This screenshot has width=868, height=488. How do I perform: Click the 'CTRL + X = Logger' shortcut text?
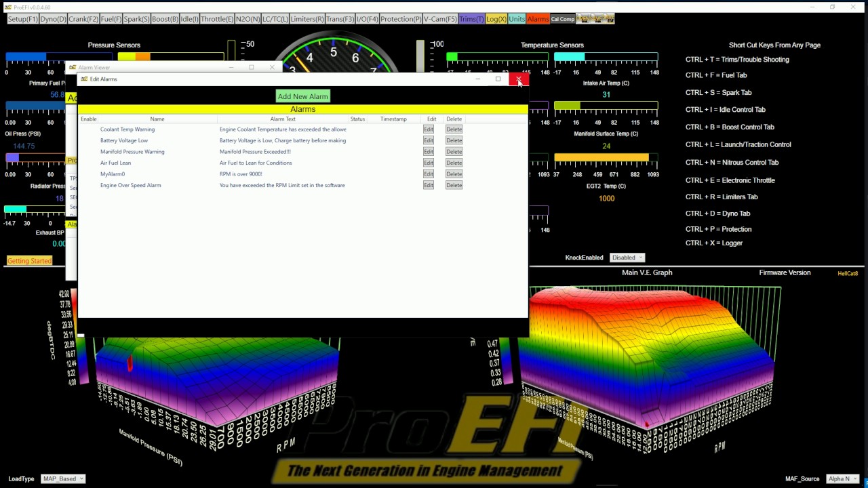point(714,243)
